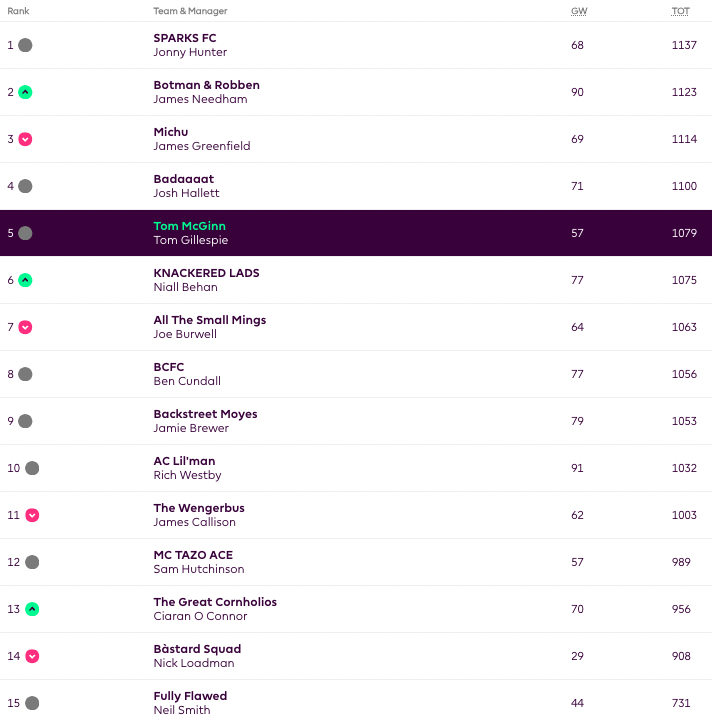
Task: View the Backstreet Moyes team
Action: point(205,414)
